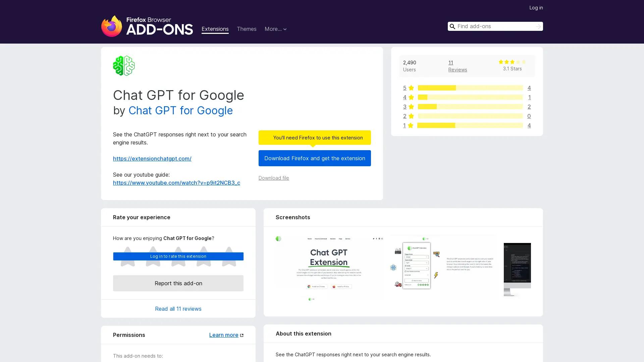Screen dimensions: 644x362
Task: Open the YouTube guide link
Action: point(176,183)
